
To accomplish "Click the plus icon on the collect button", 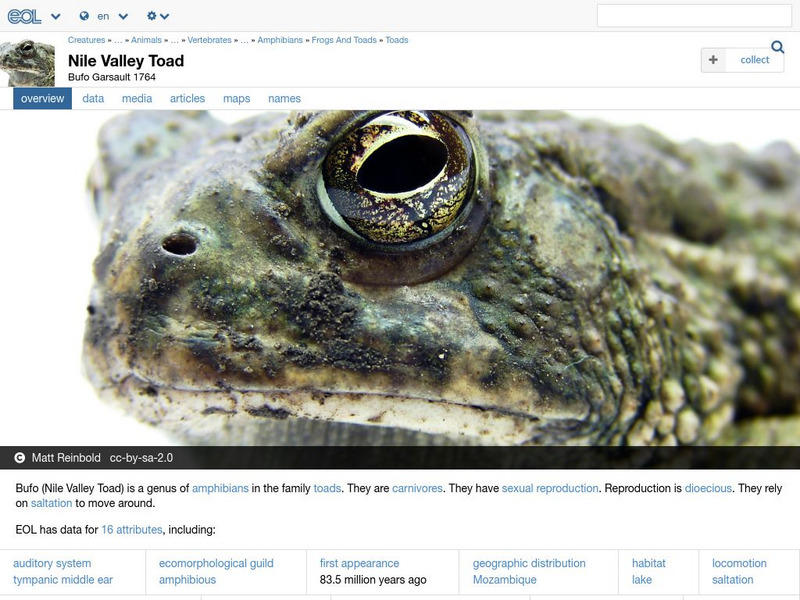I will pyautogui.click(x=713, y=60).
